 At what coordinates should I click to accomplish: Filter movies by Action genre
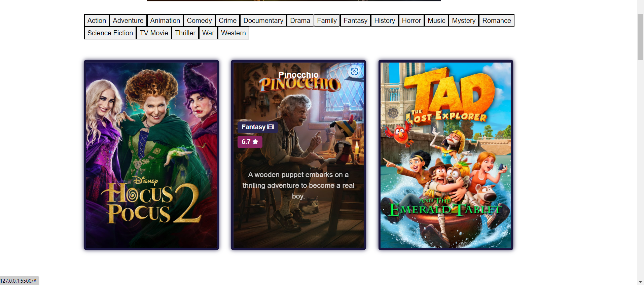(97, 21)
